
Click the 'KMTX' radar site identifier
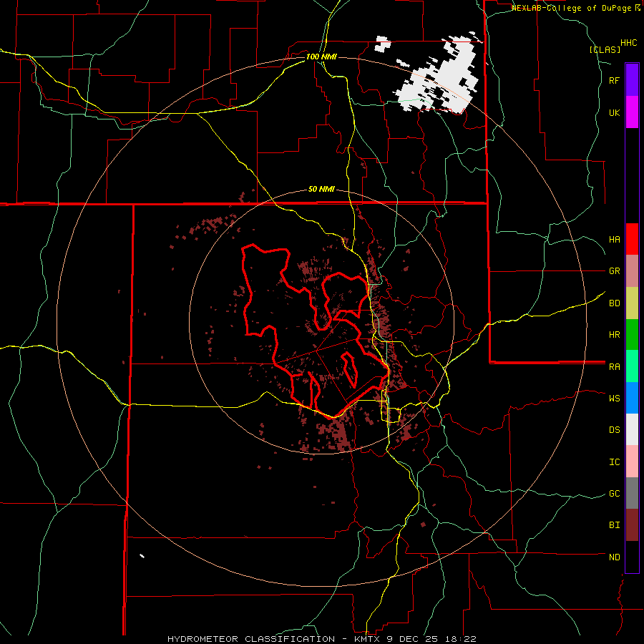click(x=369, y=639)
